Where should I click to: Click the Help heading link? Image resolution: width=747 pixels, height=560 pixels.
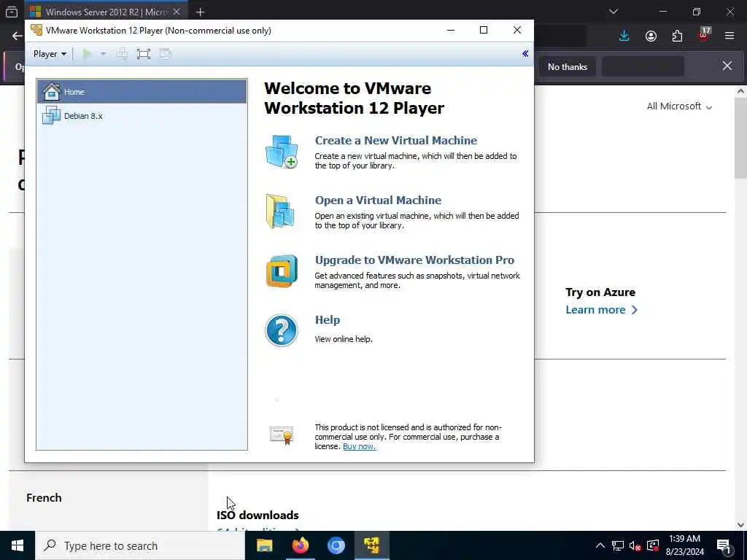click(x=328, y=320)
